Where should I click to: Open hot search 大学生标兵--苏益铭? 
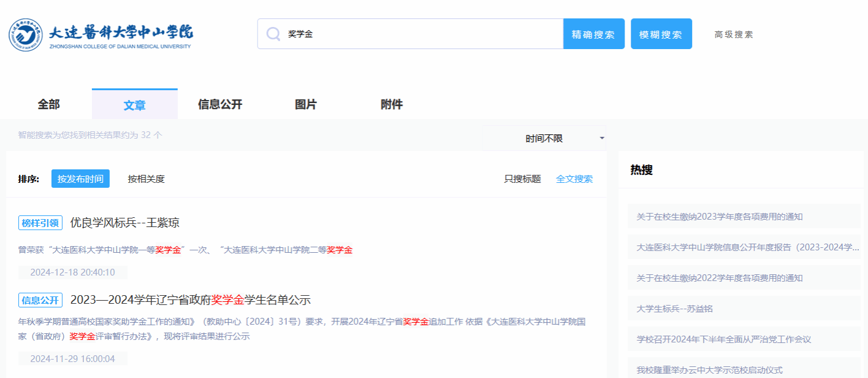click(674, 309)
